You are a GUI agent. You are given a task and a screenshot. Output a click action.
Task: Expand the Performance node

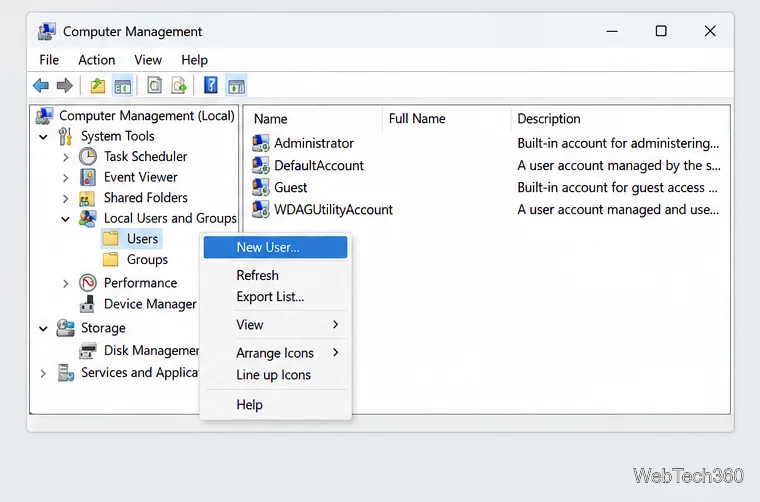(x=65, y=283)
